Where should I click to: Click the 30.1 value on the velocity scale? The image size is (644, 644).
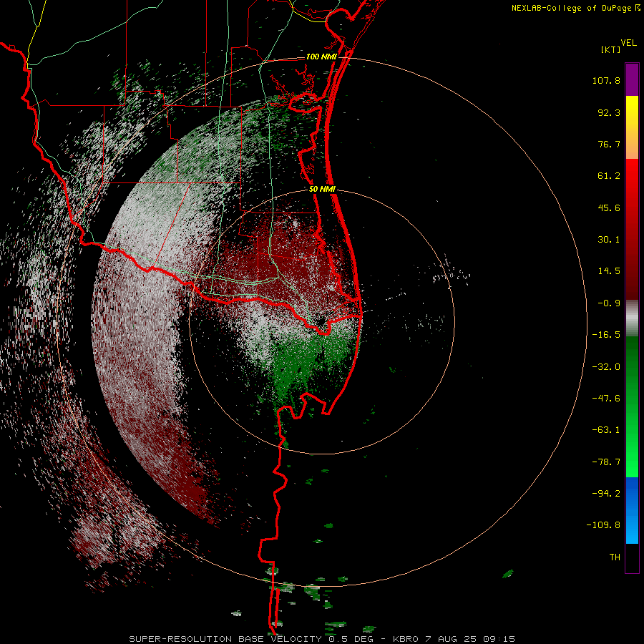coord(609,240)
